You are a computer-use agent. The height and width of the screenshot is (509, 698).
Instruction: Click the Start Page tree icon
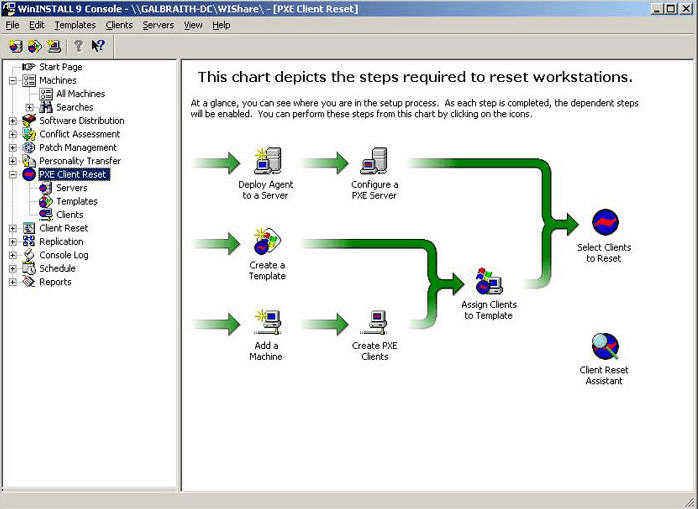(28, 67)
